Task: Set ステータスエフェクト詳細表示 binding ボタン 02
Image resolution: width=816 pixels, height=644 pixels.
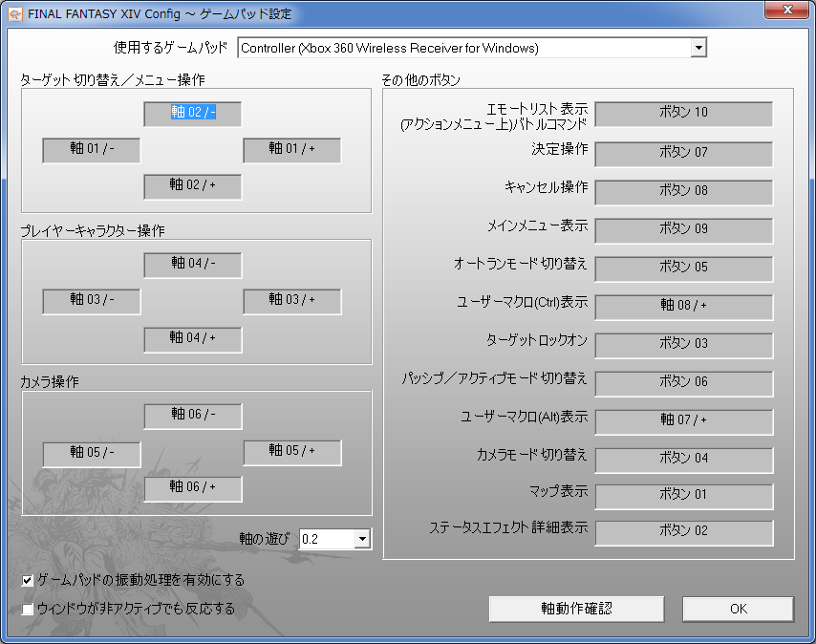Action: [x=683, y=532]
